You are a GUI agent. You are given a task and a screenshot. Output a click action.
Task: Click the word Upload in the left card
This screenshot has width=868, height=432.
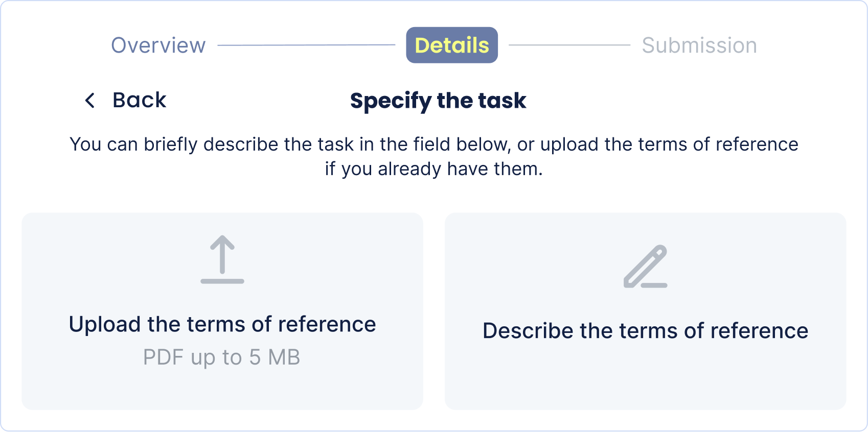tap(105, 325)
